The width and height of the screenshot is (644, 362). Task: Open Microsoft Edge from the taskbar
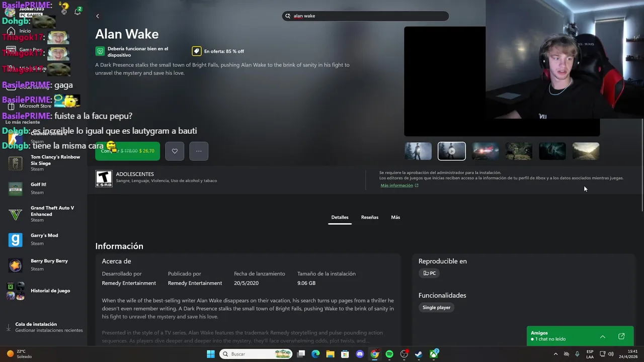click(315, 354)
